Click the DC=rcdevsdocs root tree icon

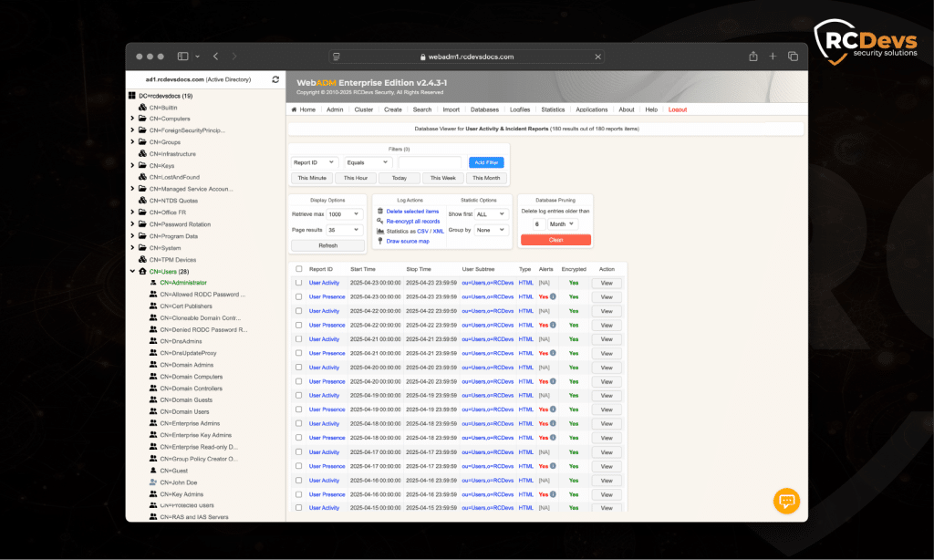132,96
